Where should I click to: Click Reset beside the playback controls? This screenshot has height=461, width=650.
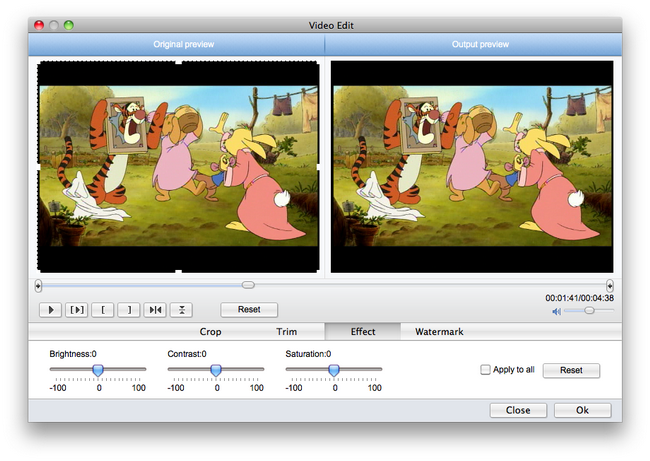(x=249, y=310)
